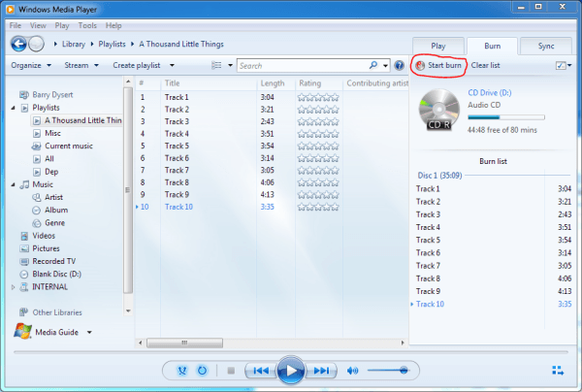Viewport: 582px width, 392px height.
Task: Open the Album view under Music
Action: coord(56,211)
